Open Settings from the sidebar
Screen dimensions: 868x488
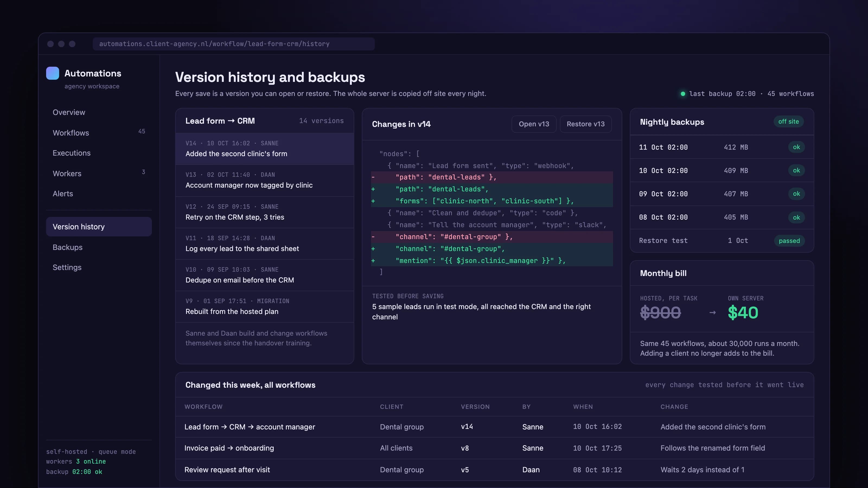click(x=99, y=267)
